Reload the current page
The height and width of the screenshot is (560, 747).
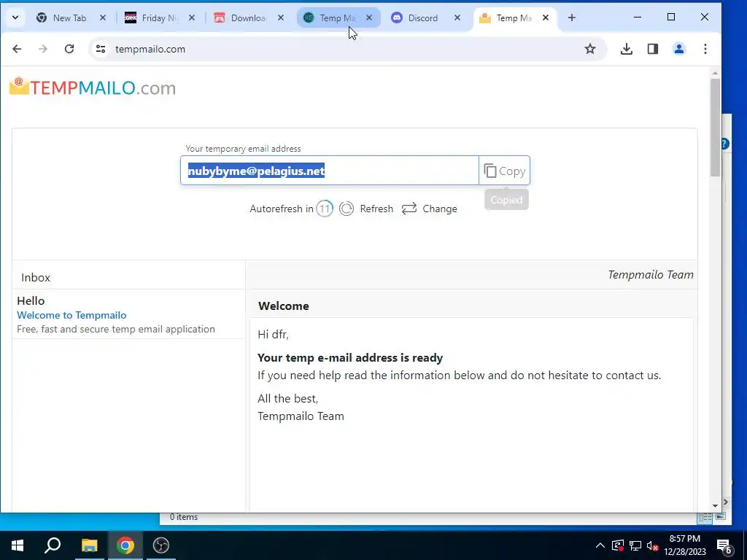point(69,49)
